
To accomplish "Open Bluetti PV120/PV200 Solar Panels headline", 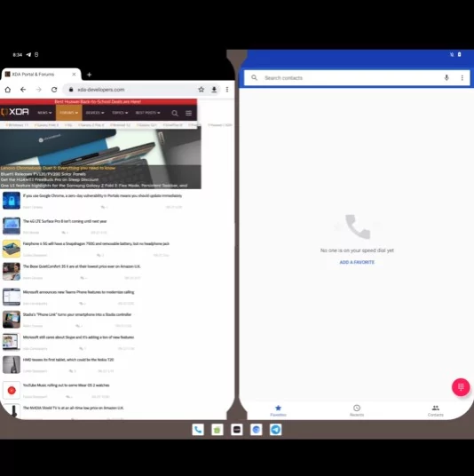I will point(43,174).
